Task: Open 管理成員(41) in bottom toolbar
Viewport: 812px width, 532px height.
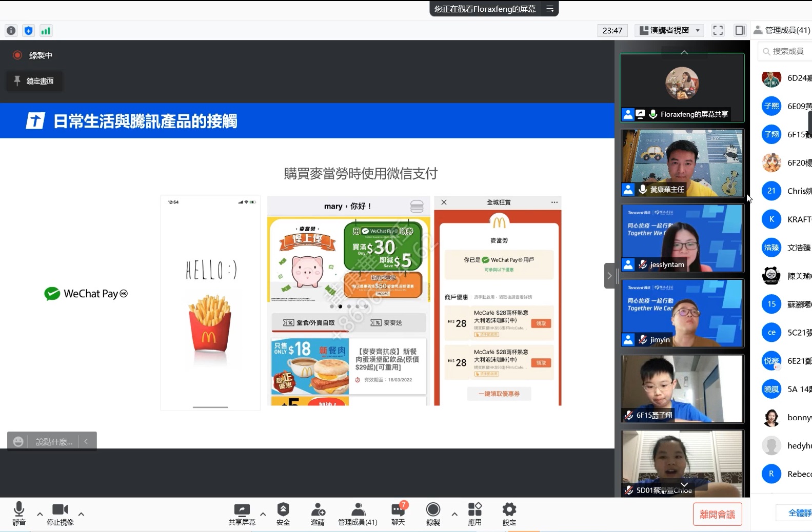Action: [358, 514]
